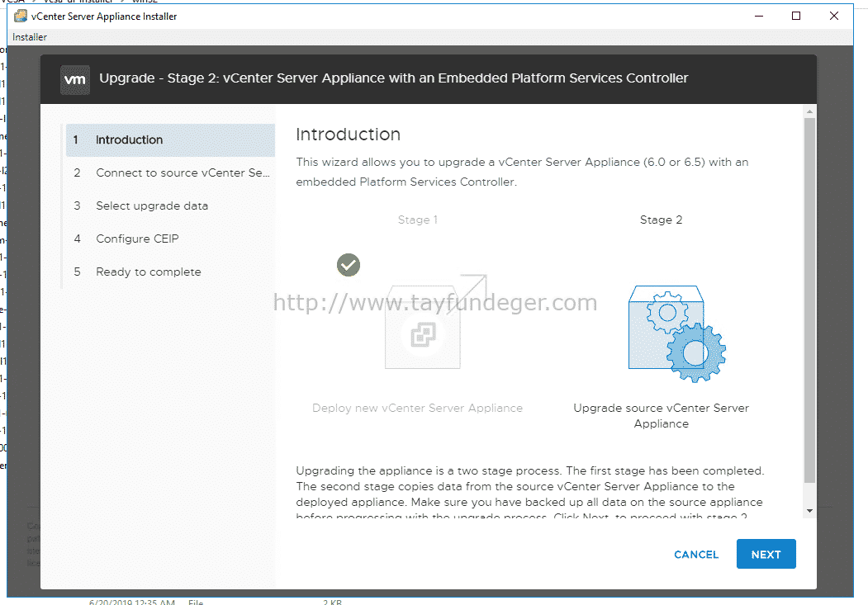The height and width of the screenshot is (605, 868).
Task: Click the vCenter installer title bar icon
Action: coord(21,16)
